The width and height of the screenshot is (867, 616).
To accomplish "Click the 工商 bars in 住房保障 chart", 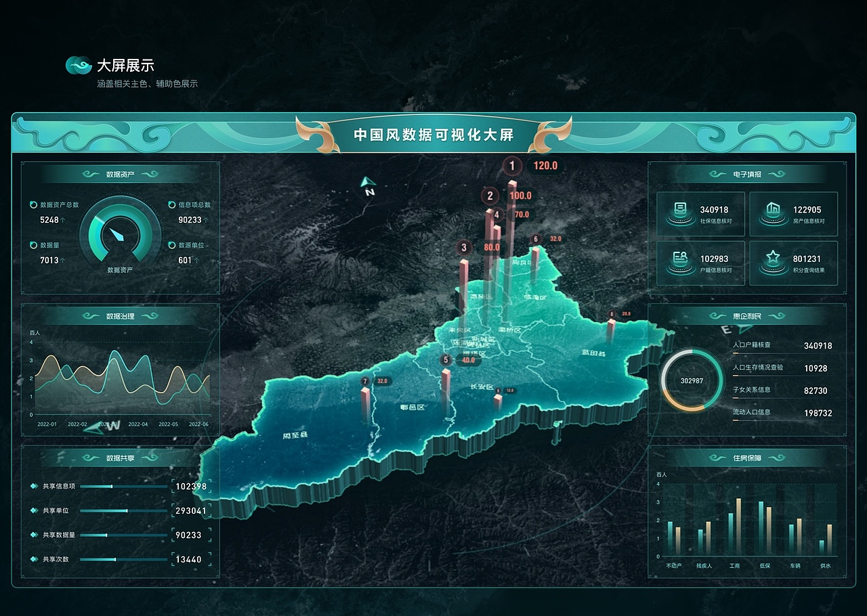I will (x=735, y=527).
